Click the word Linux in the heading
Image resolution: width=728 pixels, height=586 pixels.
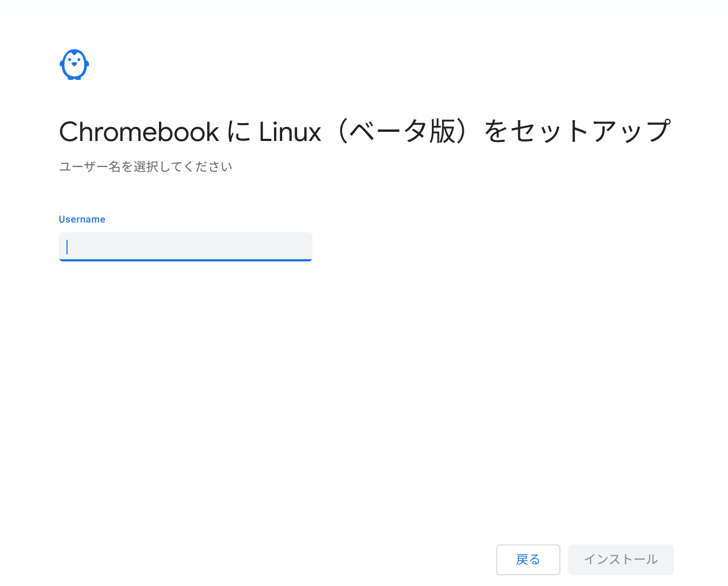290,132
